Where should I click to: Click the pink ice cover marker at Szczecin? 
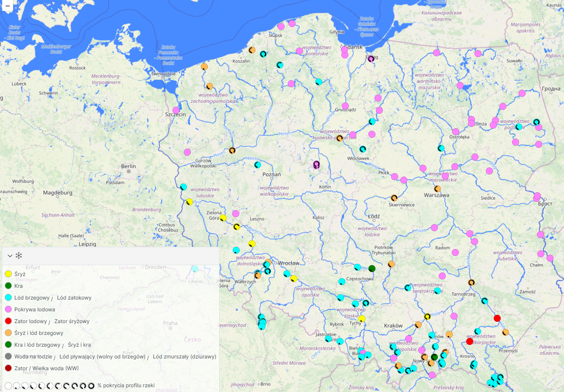(176, 110)
